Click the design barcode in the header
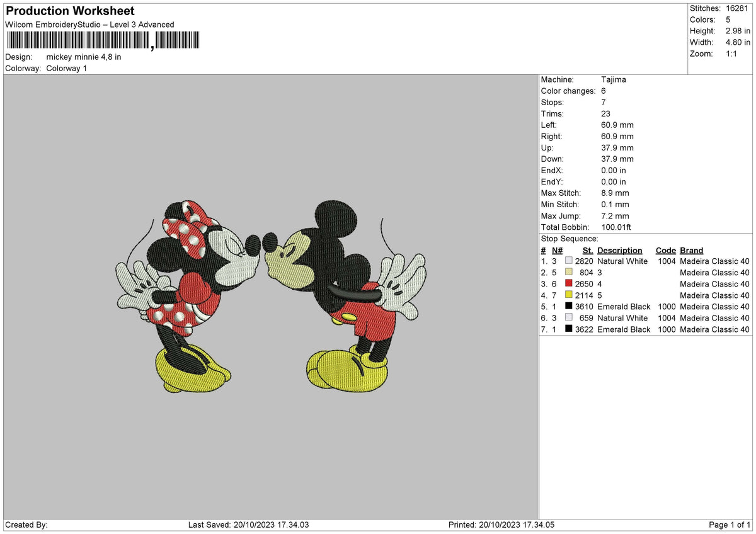The image size is (756, 534). 103,41
